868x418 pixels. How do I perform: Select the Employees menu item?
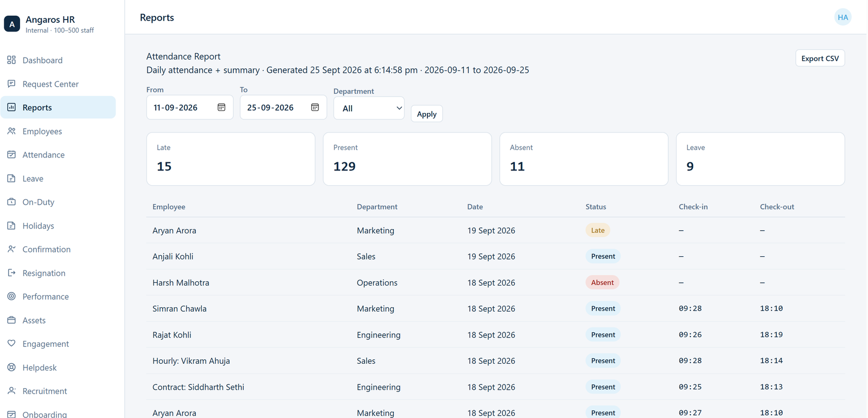58,131
